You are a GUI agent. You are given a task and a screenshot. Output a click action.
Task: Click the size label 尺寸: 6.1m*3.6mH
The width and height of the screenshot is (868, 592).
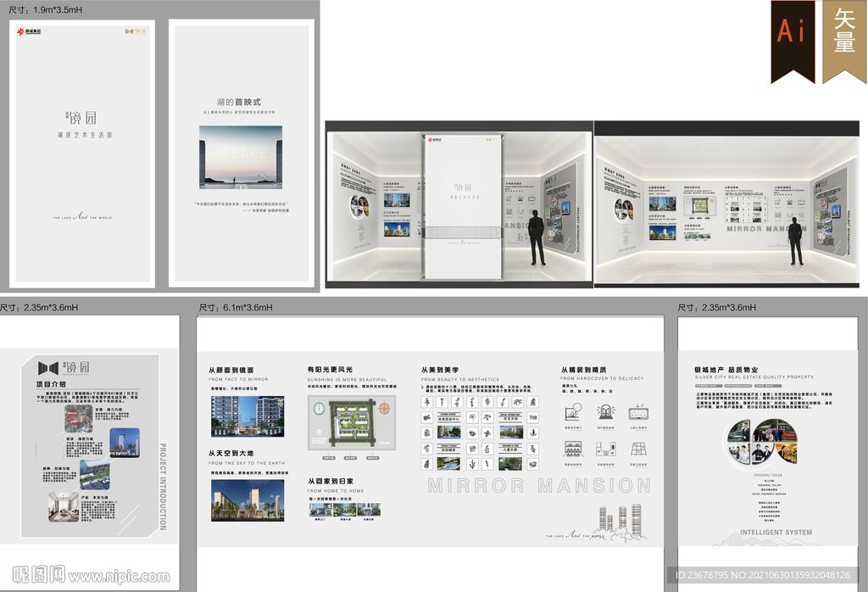[x=236, y=307]
